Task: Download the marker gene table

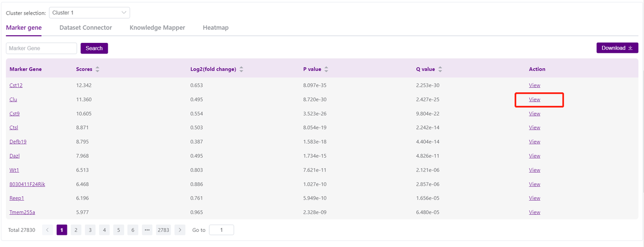Action: coord(617,48)
